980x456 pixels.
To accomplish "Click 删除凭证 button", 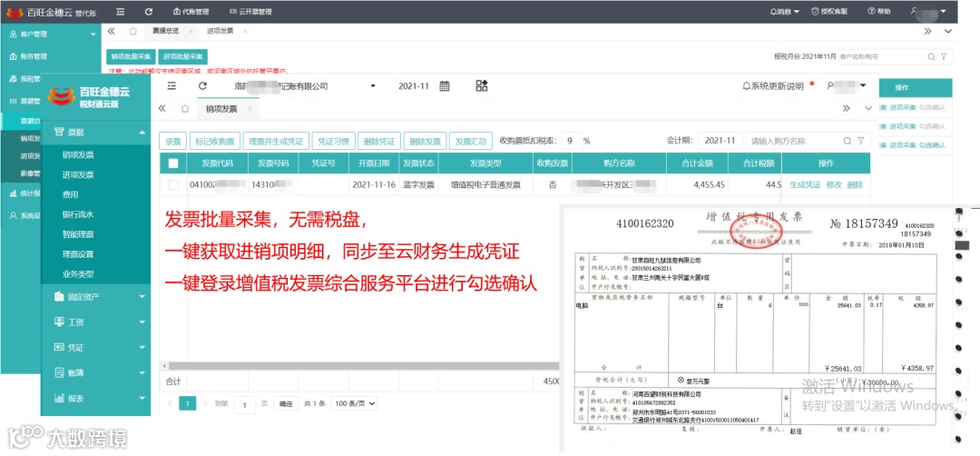I will tap(380, 141).
